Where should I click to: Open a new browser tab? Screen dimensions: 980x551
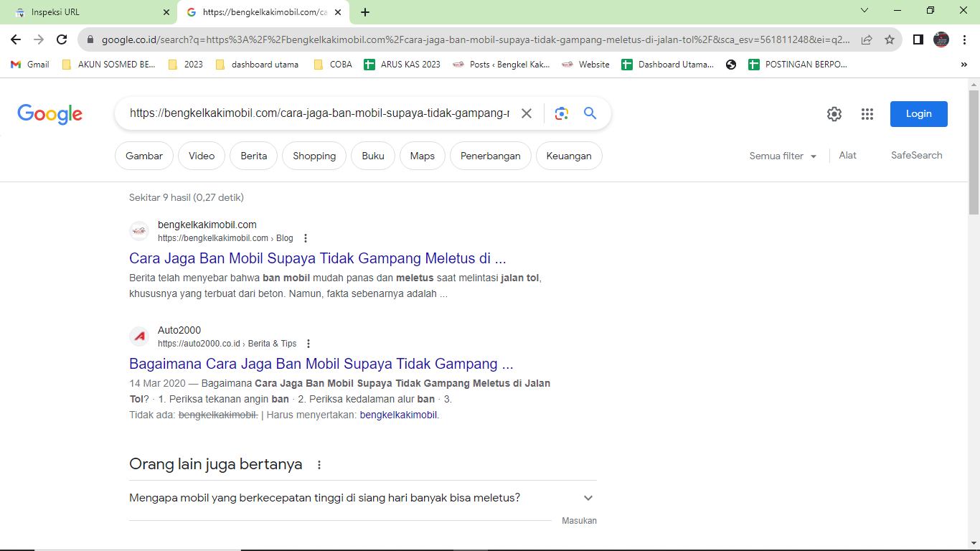[365, 12]
